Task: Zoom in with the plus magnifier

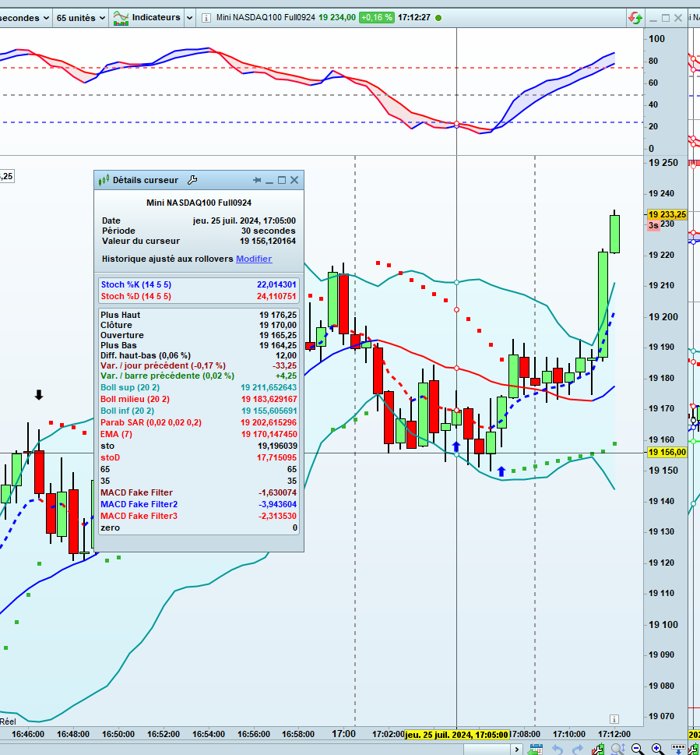Action: point(658,750)
